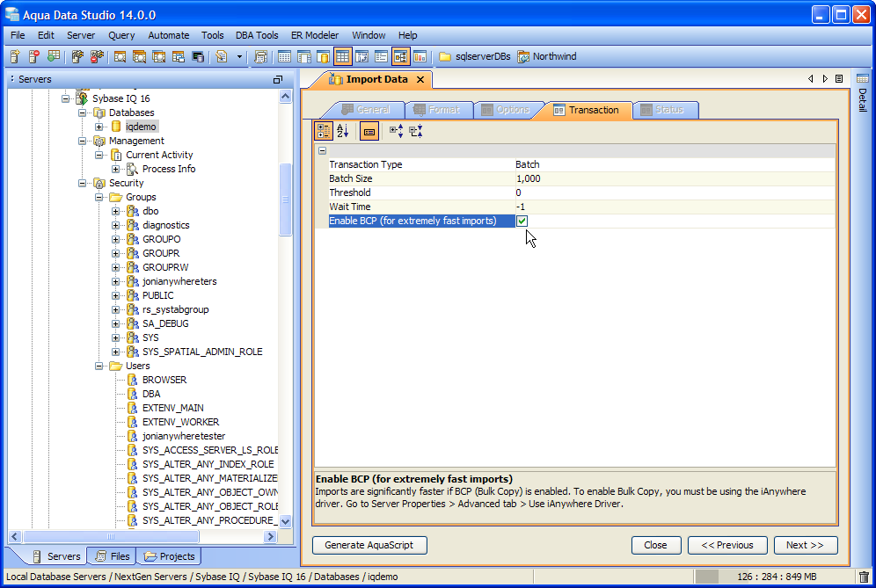The height and width of the screenshot is (588, 876).
Task: Click the Unregister Server red-marked toolbar icon
Action: [34, 56]
